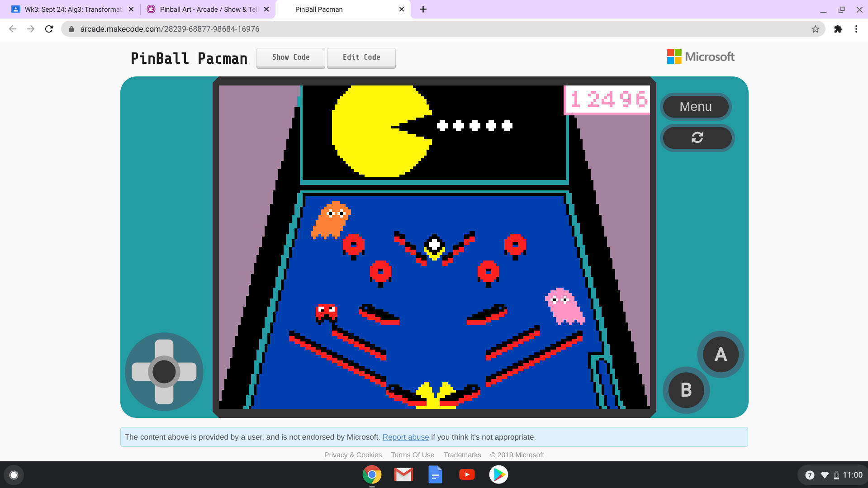Click the browser back arrow
Image resolution: width=868 pixels, height=488 pixels.
point(13,29)
